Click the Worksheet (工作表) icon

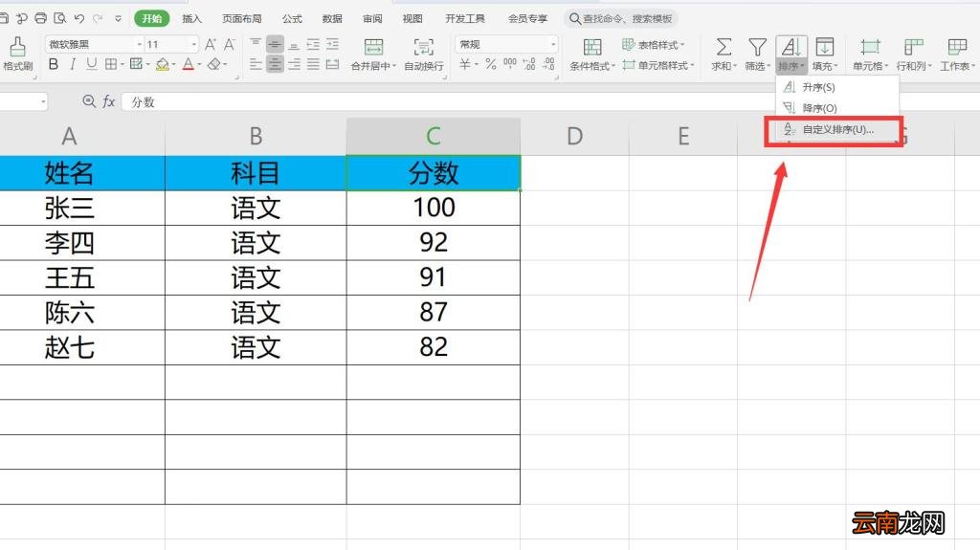click(957, 47)
